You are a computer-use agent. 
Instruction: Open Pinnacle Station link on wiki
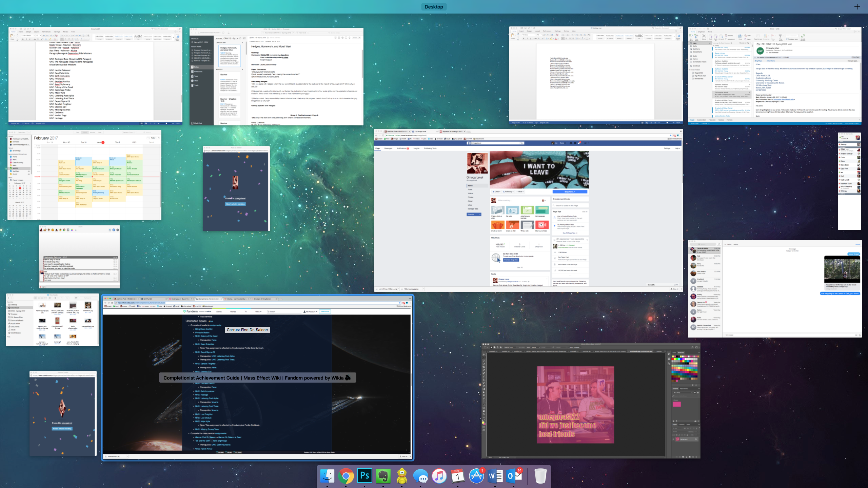202,332
